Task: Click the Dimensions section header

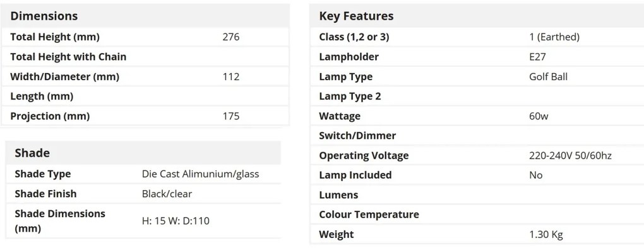Action: pyautogui.click(x=44, y=16)
